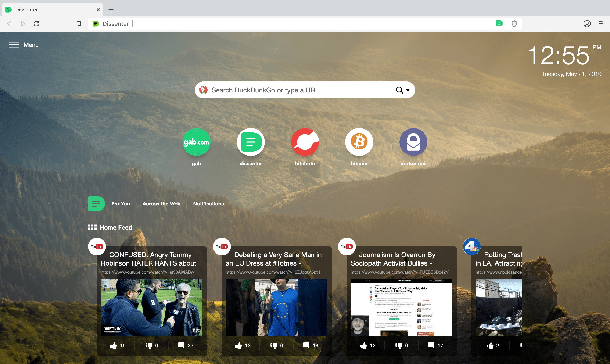Reload the current page
This screenshot has height=364, width=610.
click(x=37, y=23)
